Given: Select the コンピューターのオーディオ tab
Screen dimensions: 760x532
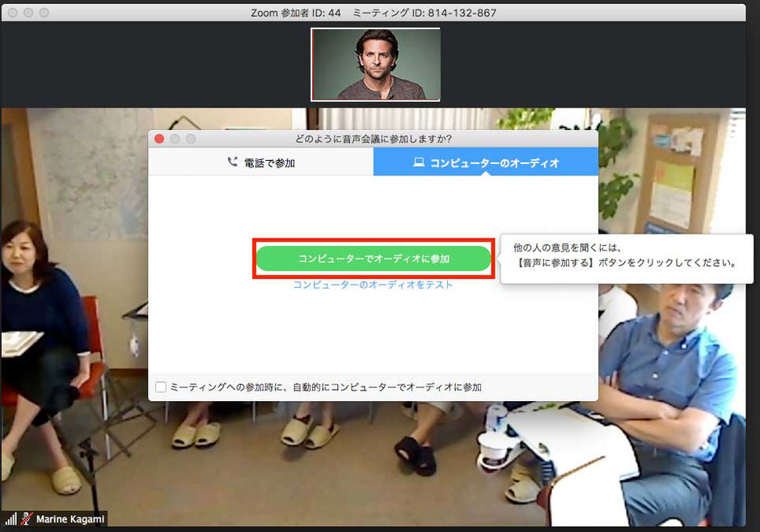Looking at the screenshot, I should tap(486, 163).
